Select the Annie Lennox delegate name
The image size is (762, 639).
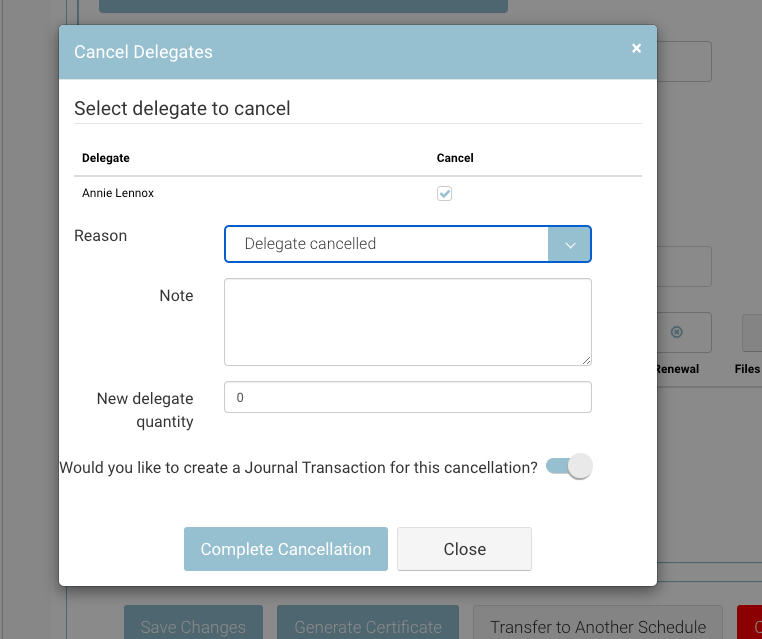tap(118, 193)
